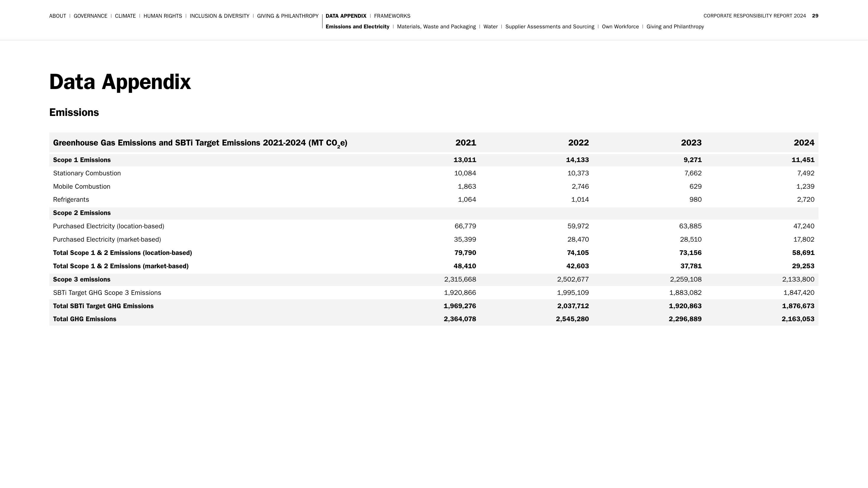Select Mobile Combustion value 629
Screen dimensions: 868x488
[696, 187]
